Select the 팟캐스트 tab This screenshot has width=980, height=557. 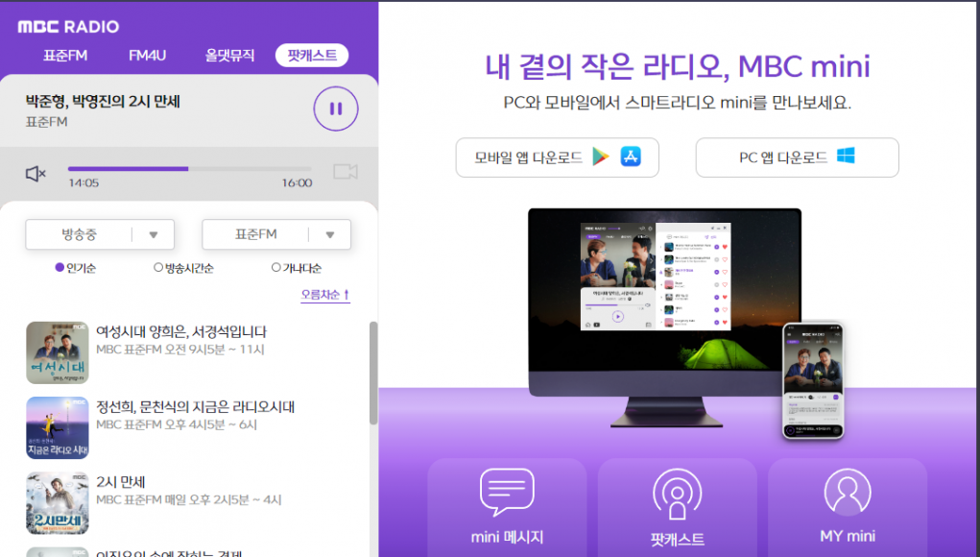(x=312, y=55)
